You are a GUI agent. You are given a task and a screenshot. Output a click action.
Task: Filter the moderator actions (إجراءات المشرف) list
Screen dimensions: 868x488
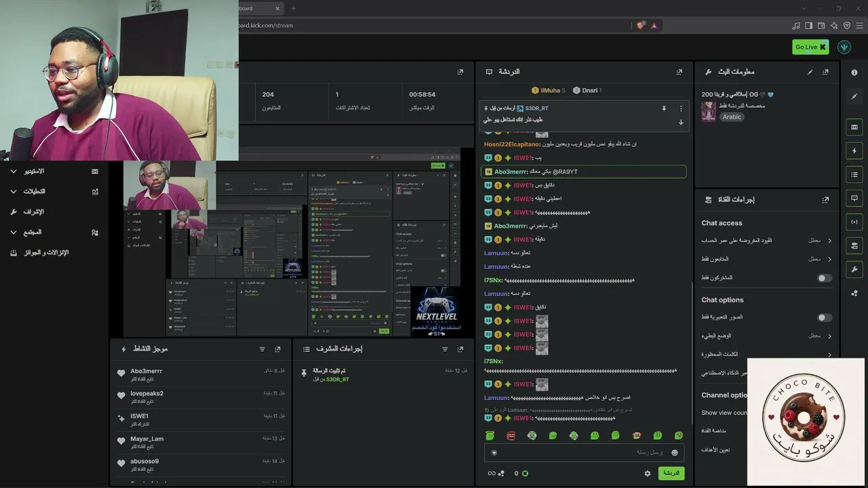click(445, 349)
